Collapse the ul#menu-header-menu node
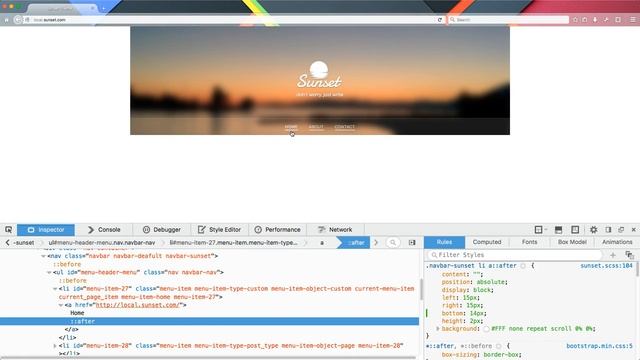 click(49, 272)
